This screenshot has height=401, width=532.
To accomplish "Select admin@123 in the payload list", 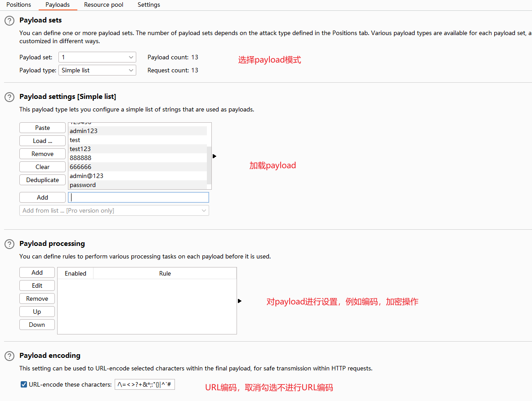I will [x=86, y=176].
